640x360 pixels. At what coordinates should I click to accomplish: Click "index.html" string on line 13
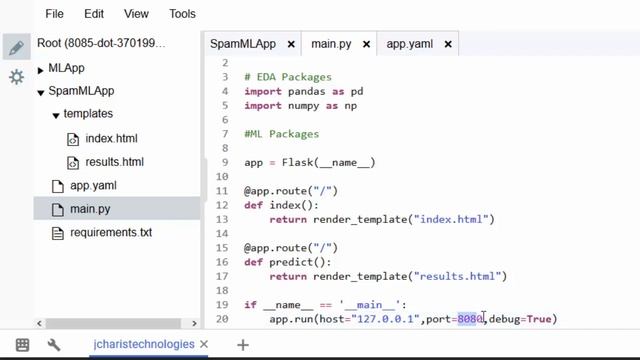(x=451, y=220)
